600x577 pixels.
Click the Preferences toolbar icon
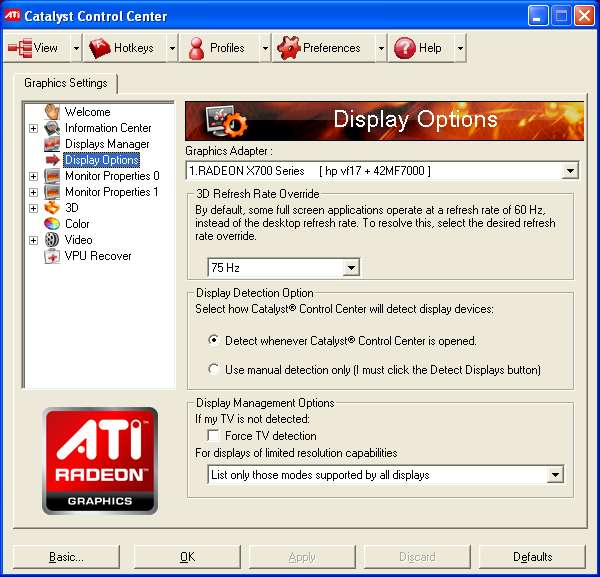click(288, 47)
